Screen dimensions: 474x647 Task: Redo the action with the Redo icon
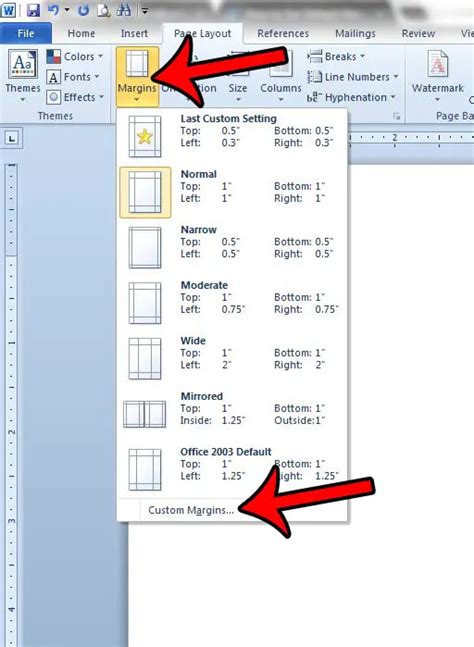[x=84, y=10]
